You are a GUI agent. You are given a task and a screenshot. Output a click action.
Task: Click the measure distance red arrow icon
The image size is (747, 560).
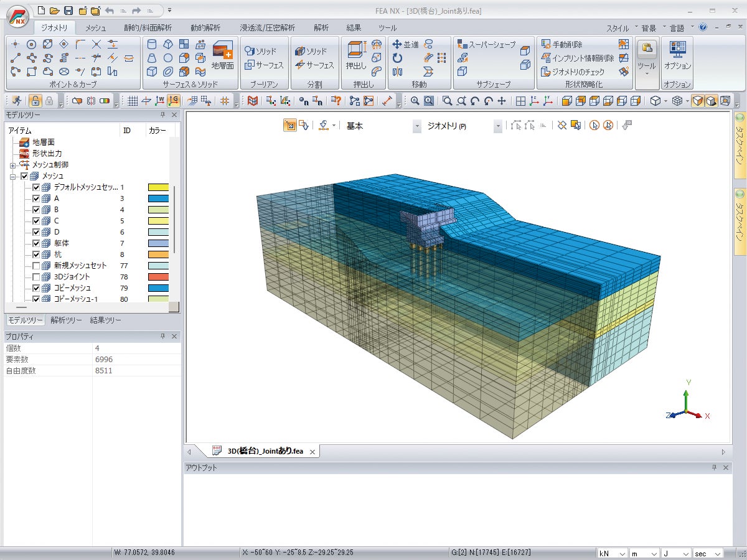coord(387,101)
